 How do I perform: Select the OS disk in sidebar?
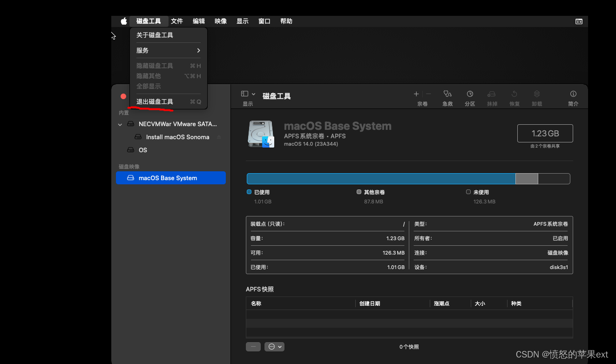pos(171,150)
